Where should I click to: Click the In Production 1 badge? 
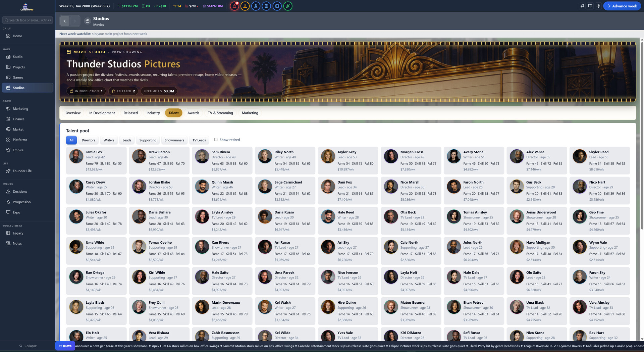86,91
